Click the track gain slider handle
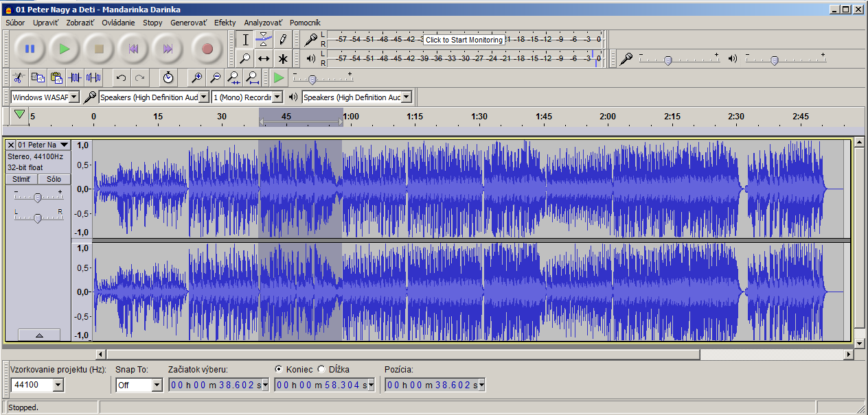Image resolution: width=868 pixels, height=415 pixels. 38,198
